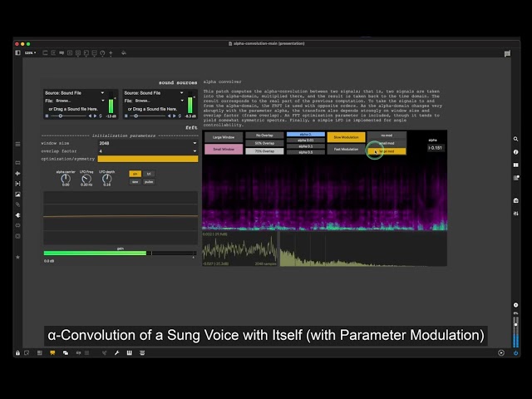Click the green gain slider
532x399 pixels.
(x=120, y=253)
